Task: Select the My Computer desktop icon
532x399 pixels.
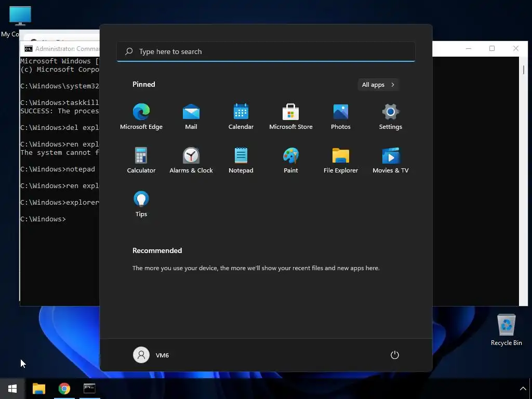Action: [x=20, y=21]
